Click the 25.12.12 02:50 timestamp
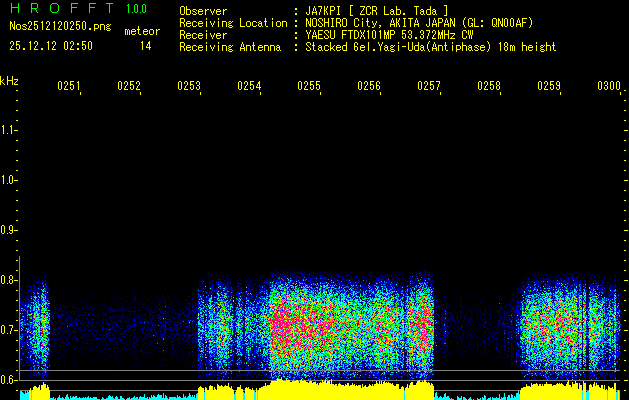Viewport: 629px width, 400px height. coord(51,46)
